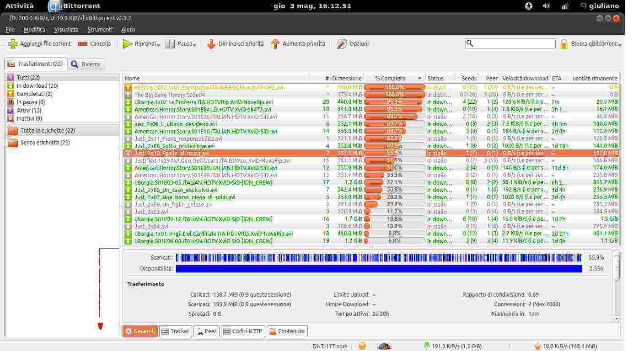
Task: Click the DHT: 177 nodi label
Action: 330,346
